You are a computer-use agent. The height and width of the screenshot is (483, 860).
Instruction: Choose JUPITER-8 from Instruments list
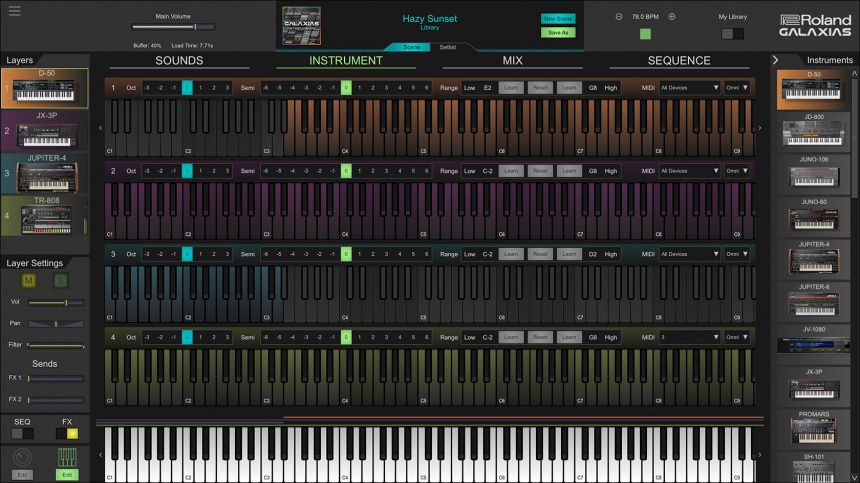(813, 301)
